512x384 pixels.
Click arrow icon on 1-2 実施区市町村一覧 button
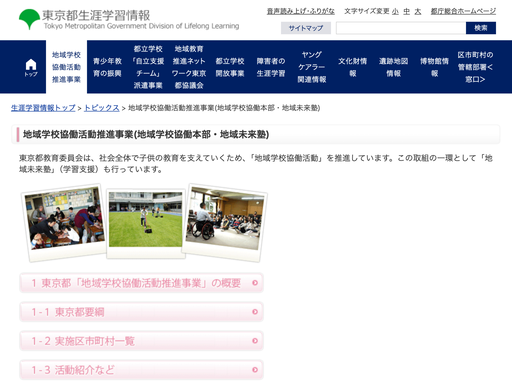(255, 341)
